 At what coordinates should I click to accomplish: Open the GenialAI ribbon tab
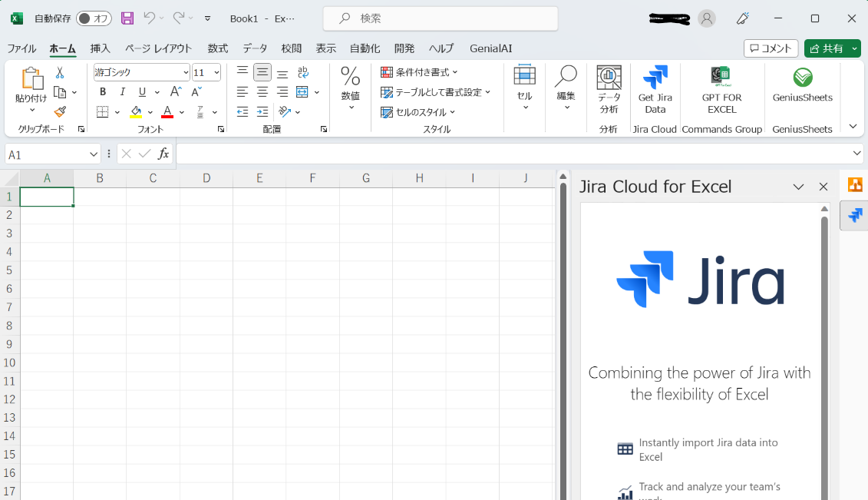point(490,48)
